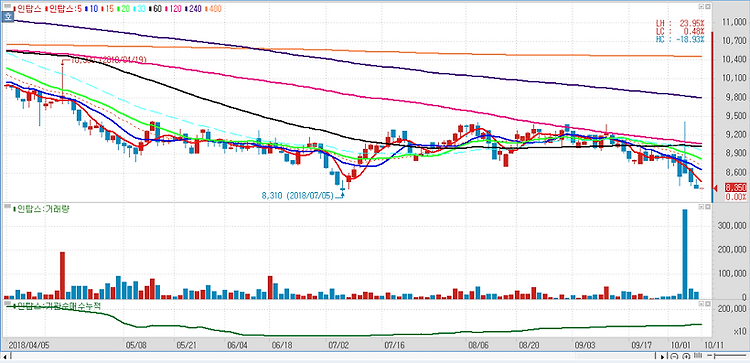The height and width of the screenshot is (363, 750).
Task: Click the 07/16 date axis label
Action: pos(395,345)
